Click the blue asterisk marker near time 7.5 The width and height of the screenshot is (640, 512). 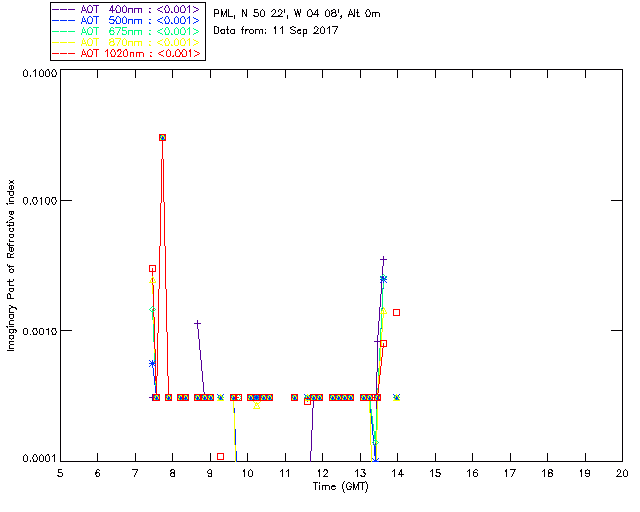(x=152, y=363)
